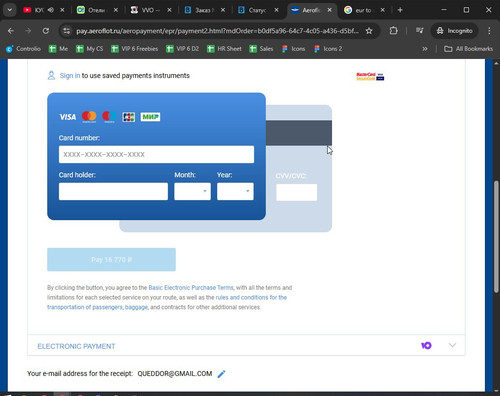
Task: Open the VIP 6 D2 bookmark
Action: (183, 49)
